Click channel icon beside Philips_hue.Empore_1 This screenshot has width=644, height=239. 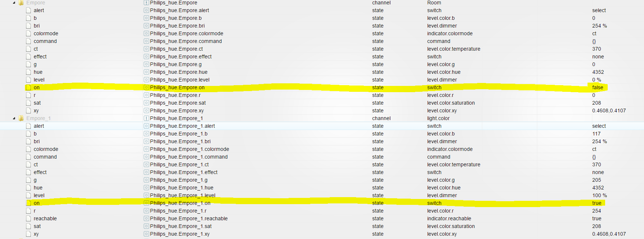[x=146, y=118]
